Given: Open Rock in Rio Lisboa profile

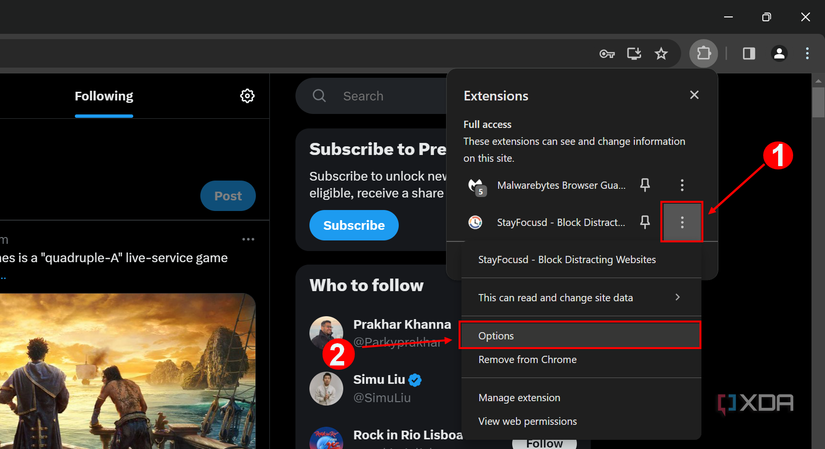Looking at the screenshot, I should click(x=408, y=435).
